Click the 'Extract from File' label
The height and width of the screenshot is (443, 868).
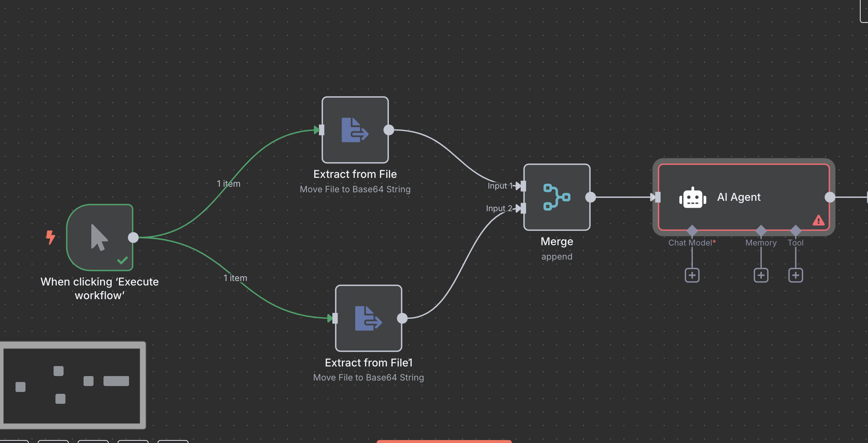[x=355, y=174]
